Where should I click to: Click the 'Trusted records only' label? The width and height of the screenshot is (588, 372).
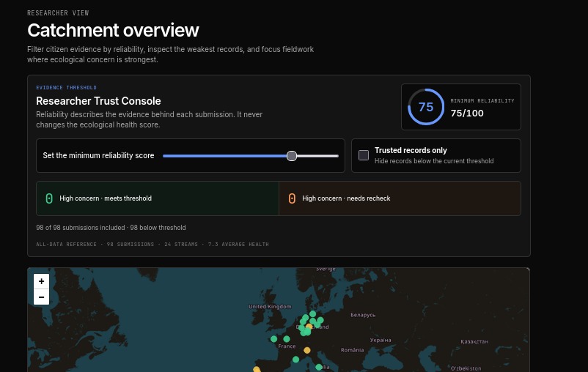411,150
